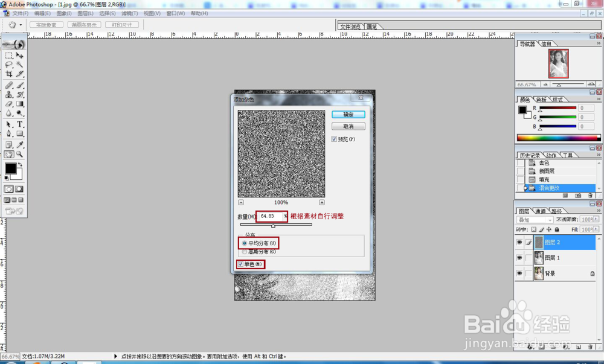Select the Hand tool in toolbox
Image resolution: width=604 pixels, height=364 pixels.
coord(9,155)
